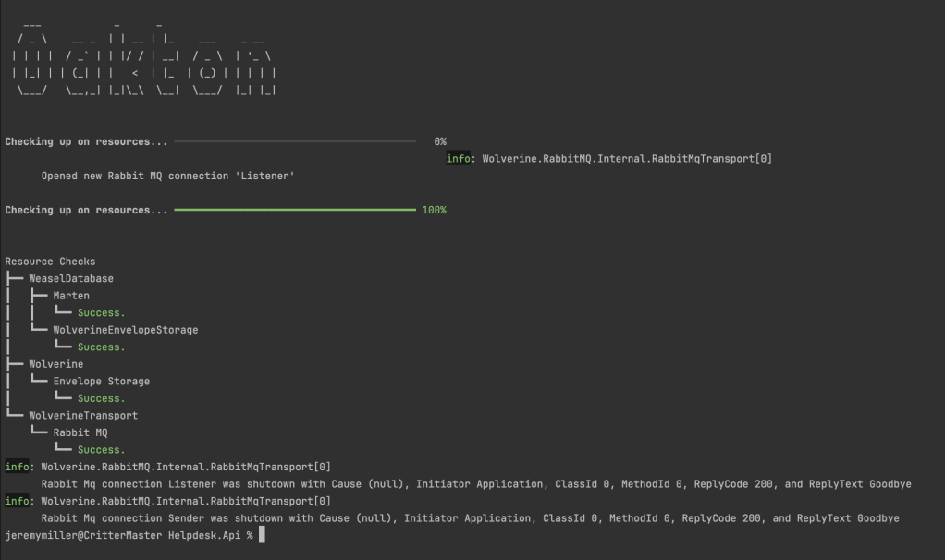Screen dimensions: 945x560
Task: Click the Listener connection shutdown log message
Action: point(476,484)
